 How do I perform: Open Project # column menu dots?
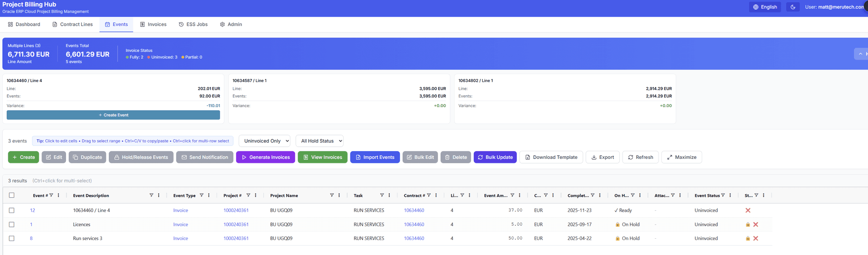pos(255,195)
